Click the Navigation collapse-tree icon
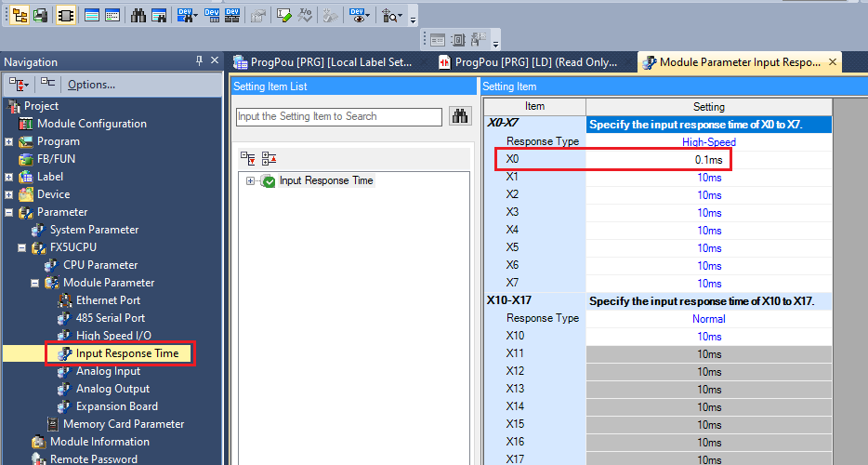This screenshot has height=465, width=868. [x=48, y=83]
